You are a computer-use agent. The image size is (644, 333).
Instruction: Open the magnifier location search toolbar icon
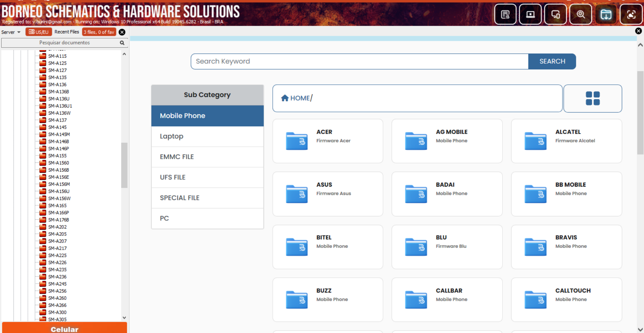[581, 14]
